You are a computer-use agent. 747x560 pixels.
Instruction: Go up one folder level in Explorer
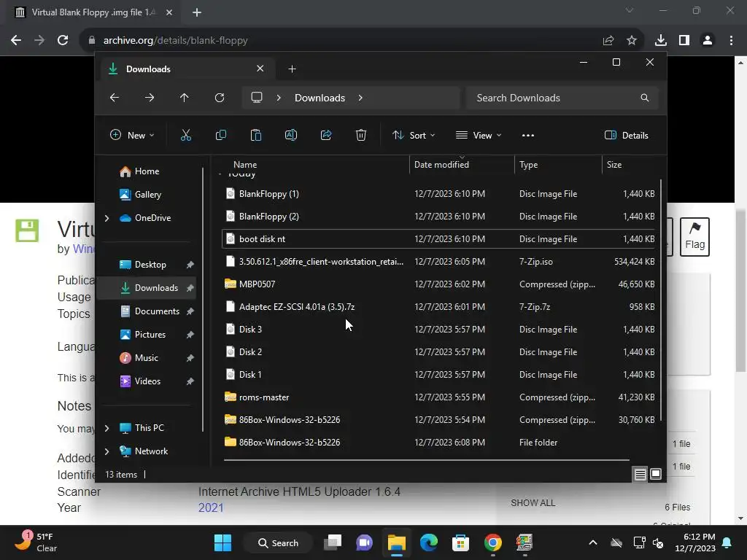pos(185,98)
